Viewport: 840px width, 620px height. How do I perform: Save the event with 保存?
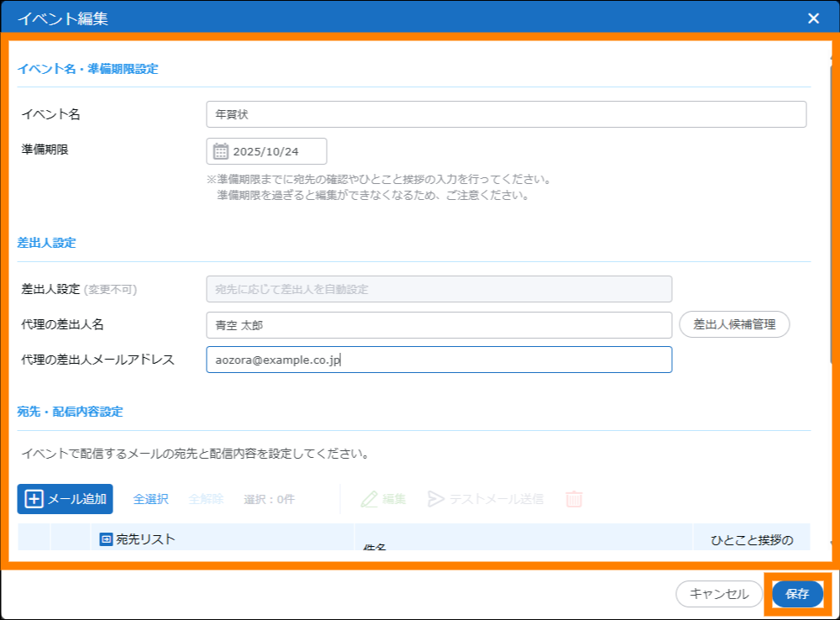(797, 594)
